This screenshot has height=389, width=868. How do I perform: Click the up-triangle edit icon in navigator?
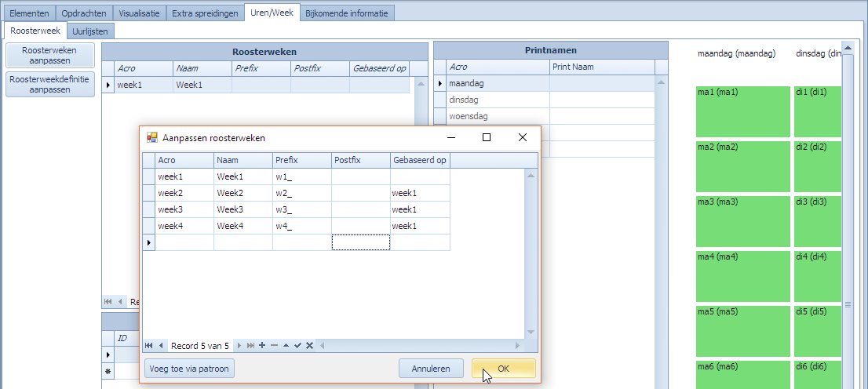coord(286,345)
